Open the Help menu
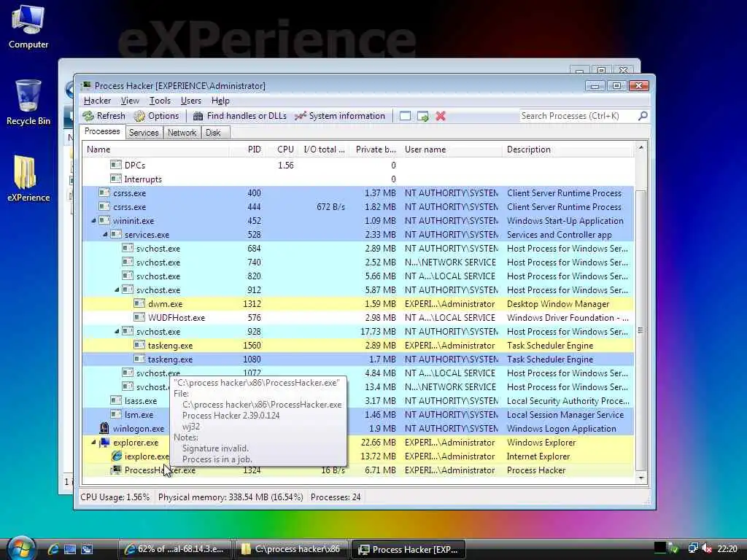 pyautogui.click(x=220, y=101)
